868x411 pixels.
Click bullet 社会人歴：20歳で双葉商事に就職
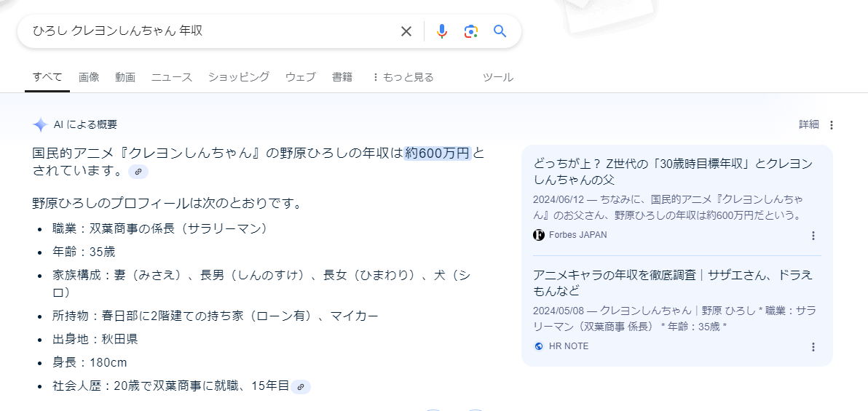(171, 386)
